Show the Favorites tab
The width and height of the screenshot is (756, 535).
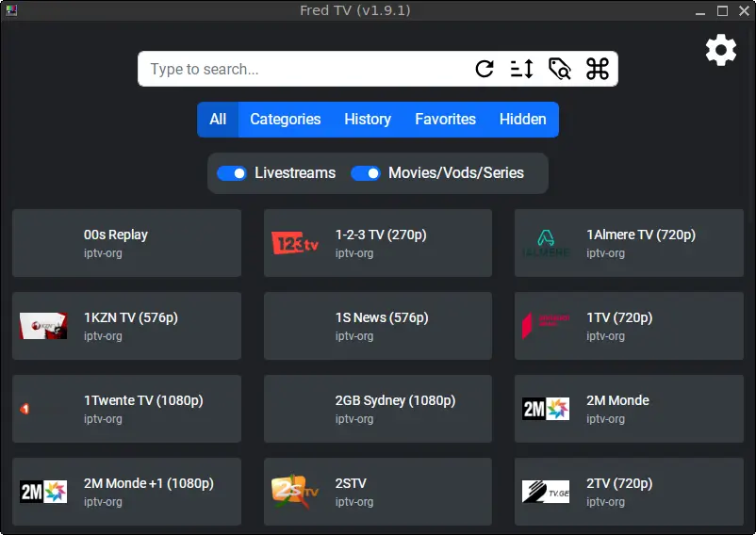446,120
